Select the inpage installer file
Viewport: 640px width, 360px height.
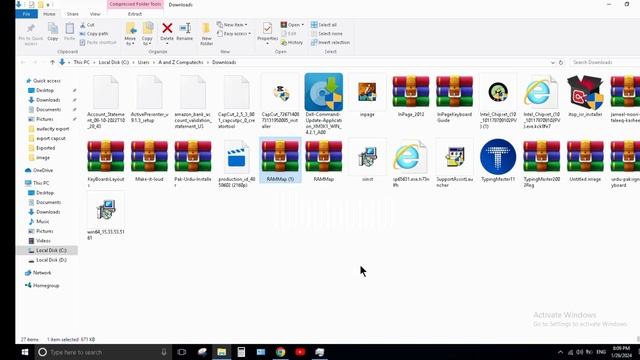click(367, 96)
